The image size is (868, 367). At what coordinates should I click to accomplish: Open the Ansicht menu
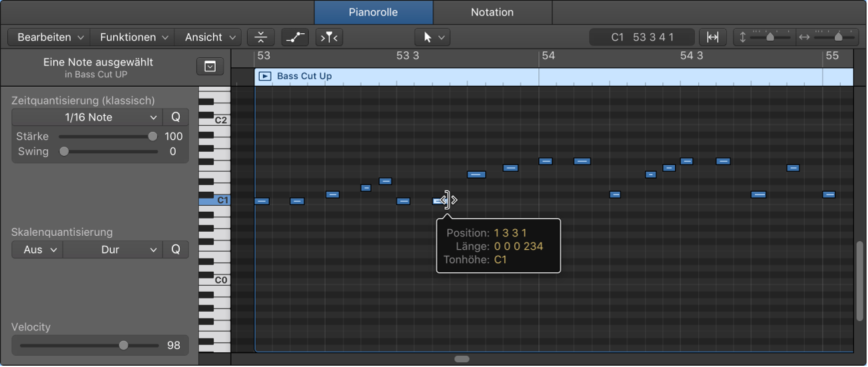point(210,37)
